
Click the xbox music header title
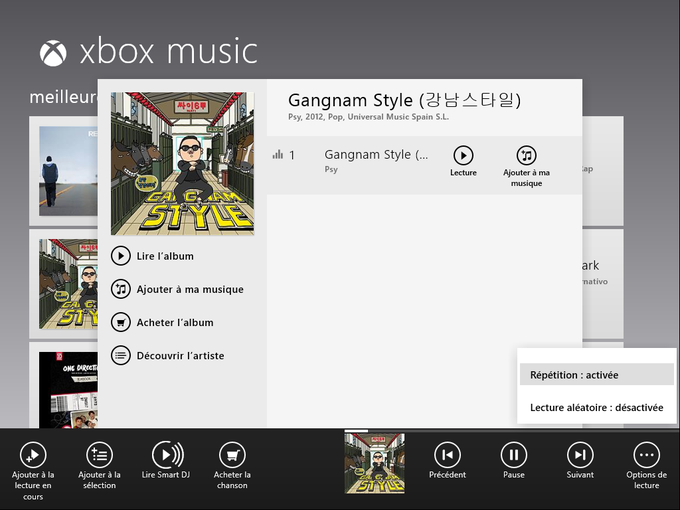(x=169, y=51)
